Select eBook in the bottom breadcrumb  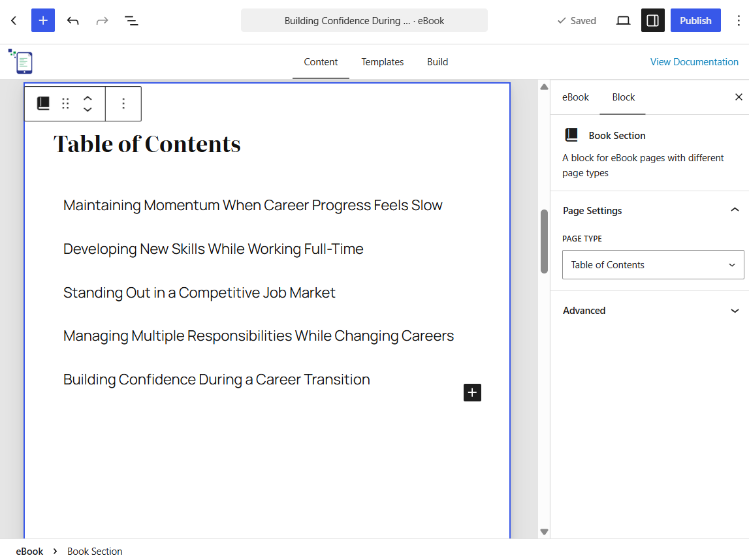29,551
